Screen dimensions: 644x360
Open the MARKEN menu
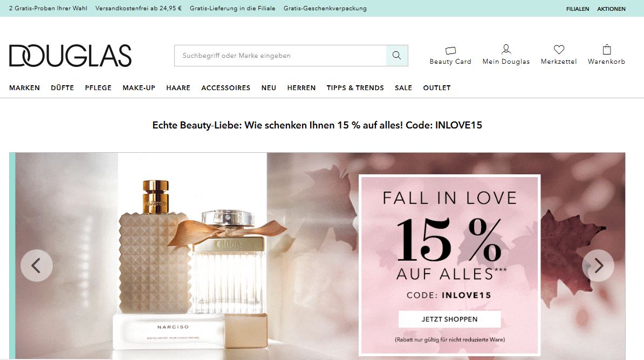pos(25,88)
